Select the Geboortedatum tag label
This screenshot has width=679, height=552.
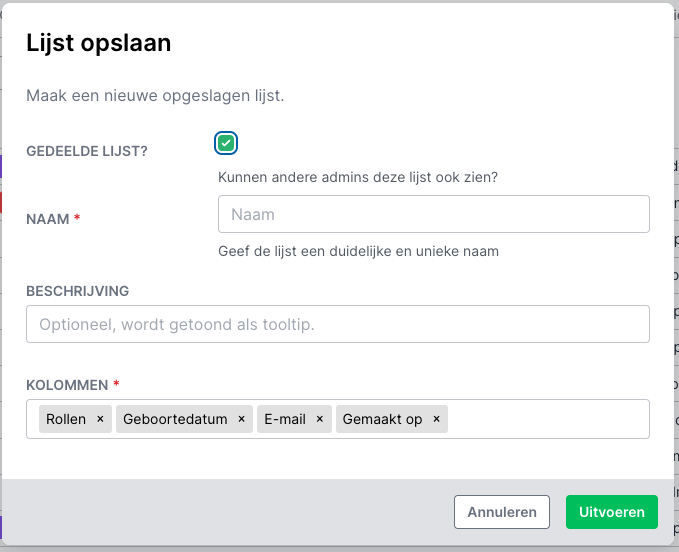(175, 419)
